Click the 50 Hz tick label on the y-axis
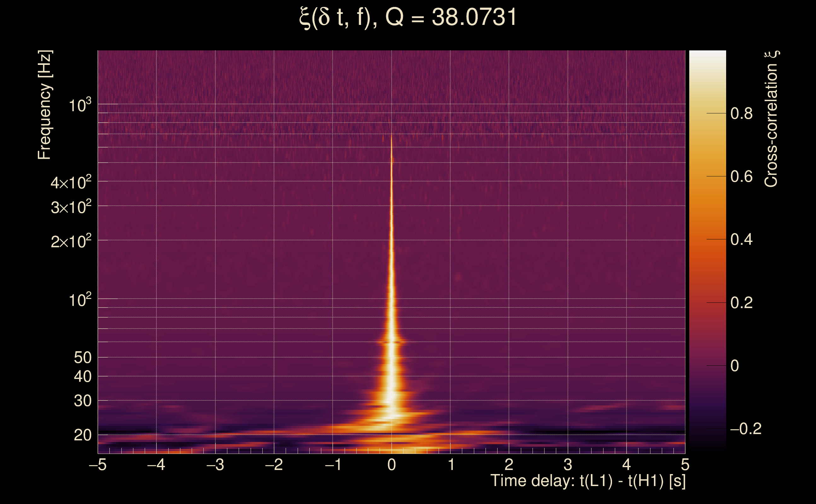The image size is (816, 504). pos(82,358)
